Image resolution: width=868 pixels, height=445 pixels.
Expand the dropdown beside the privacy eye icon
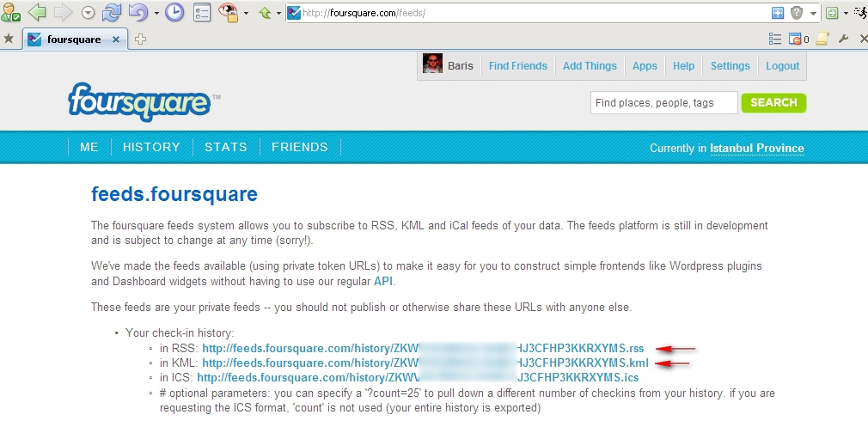click(246, 13)
